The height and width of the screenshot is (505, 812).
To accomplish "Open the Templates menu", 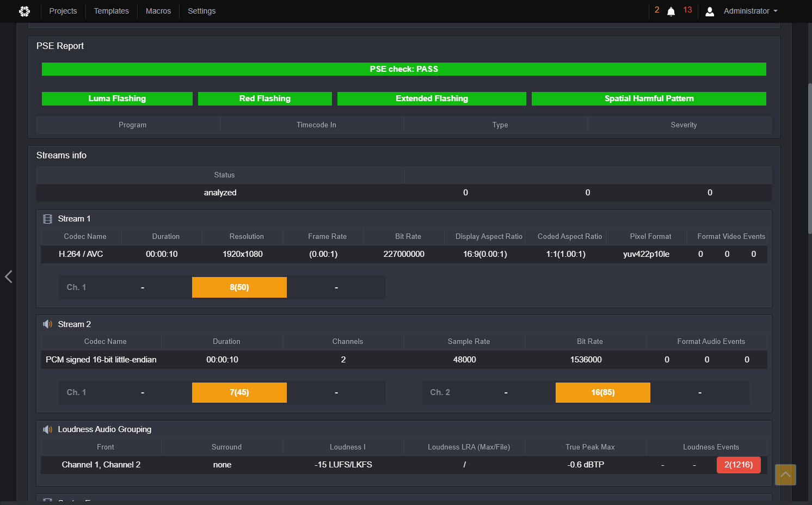I will [112, 11].
